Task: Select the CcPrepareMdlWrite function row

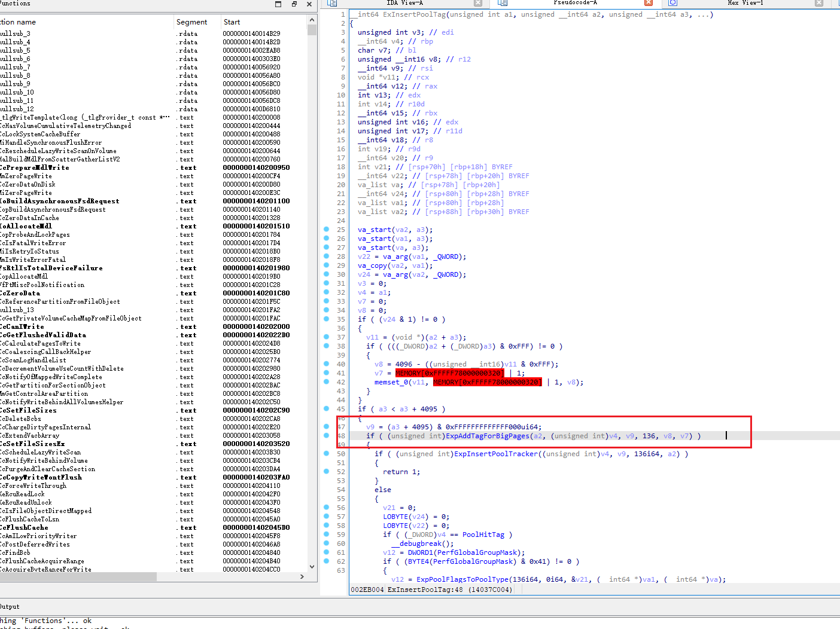Action: coord(153,168)
